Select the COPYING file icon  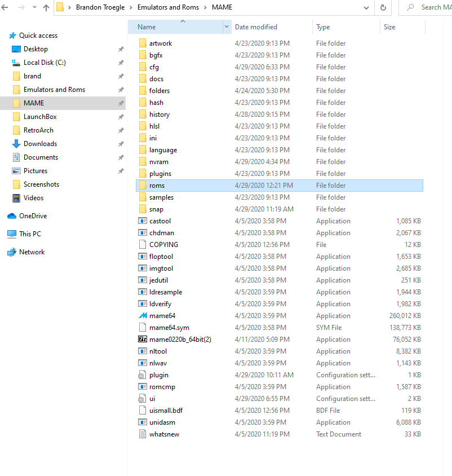click(143, 244)
